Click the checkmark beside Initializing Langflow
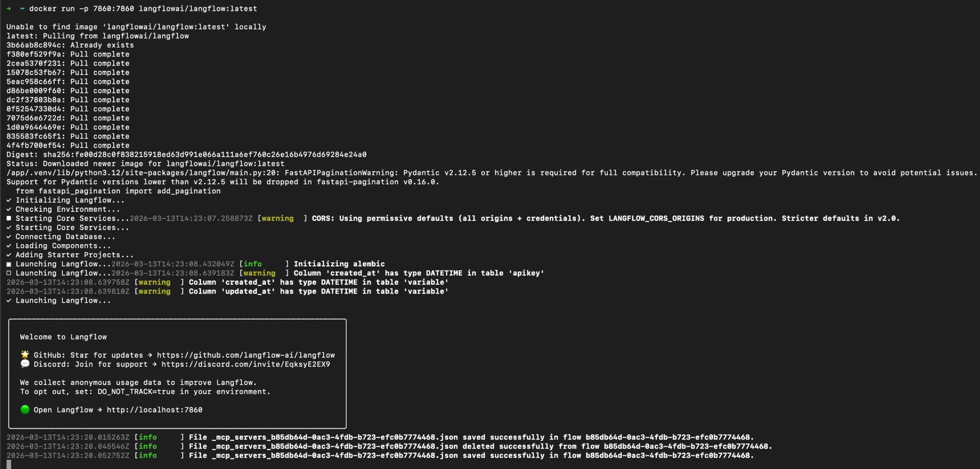The width and height of the screenshot is (980, 469). (8, 200)
